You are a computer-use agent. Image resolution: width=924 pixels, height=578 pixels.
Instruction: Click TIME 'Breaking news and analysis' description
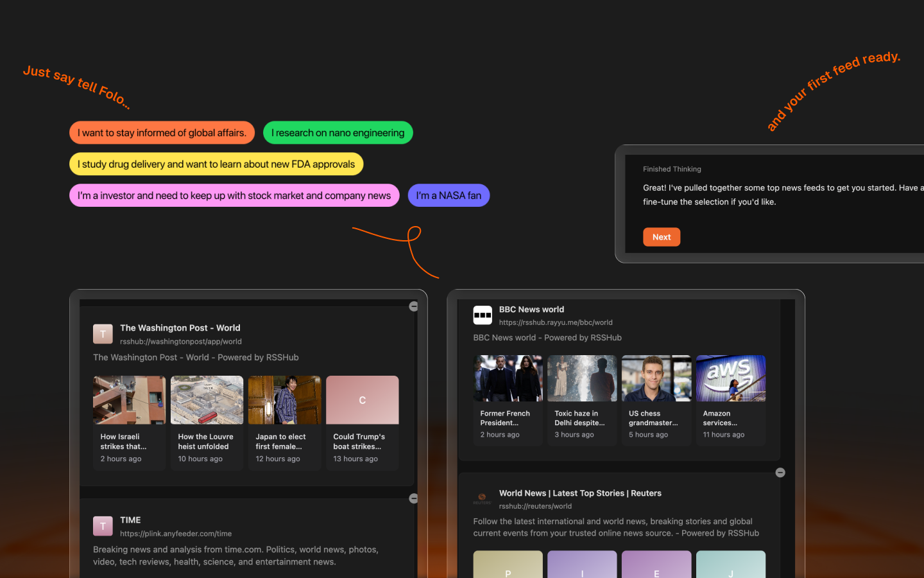235,556
